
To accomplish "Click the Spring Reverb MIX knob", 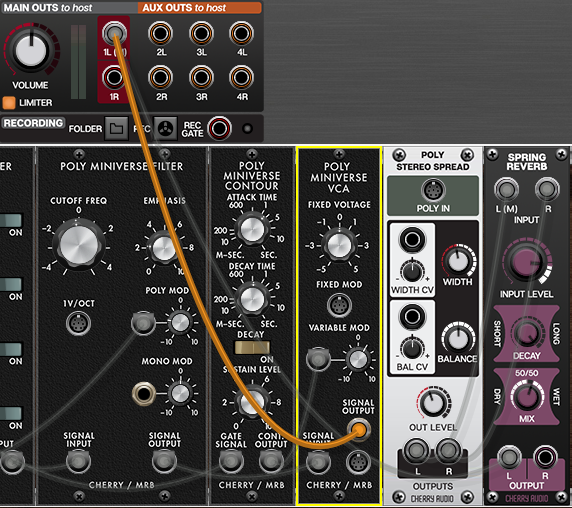I will coord(526,397).
